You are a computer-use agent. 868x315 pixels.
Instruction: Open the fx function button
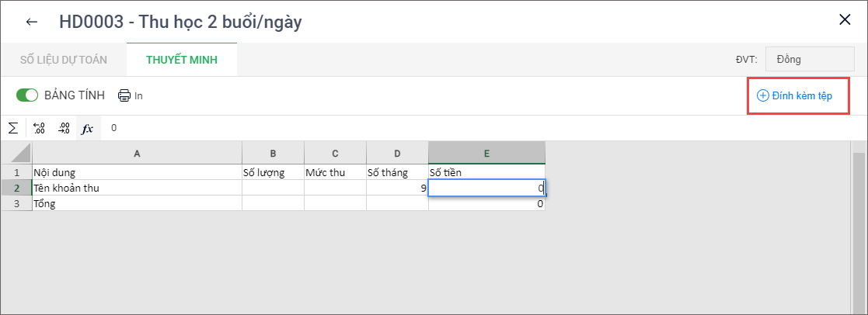click(88, 128)
